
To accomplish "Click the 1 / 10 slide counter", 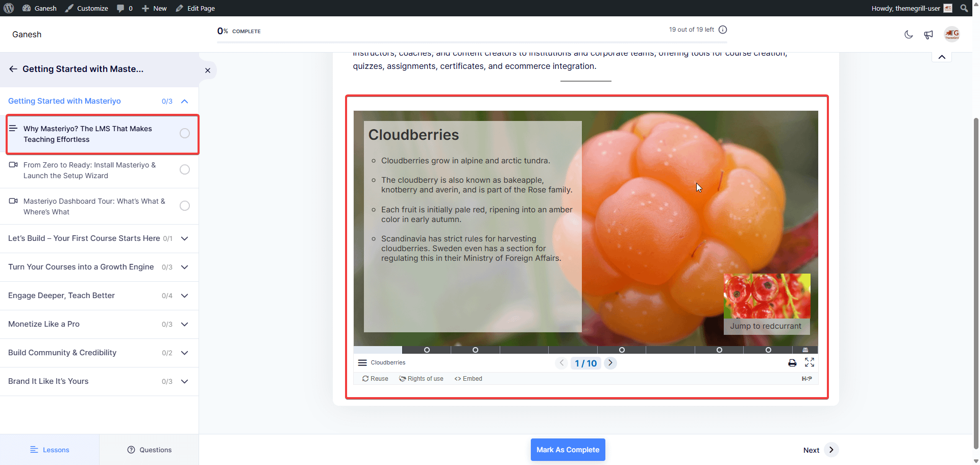I will pyautogui.click(x=586, y=363).
